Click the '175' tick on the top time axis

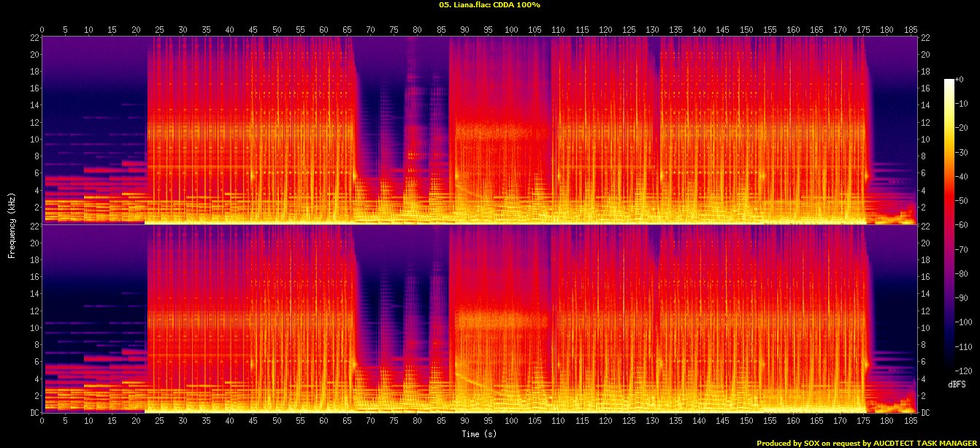[862, 30]
